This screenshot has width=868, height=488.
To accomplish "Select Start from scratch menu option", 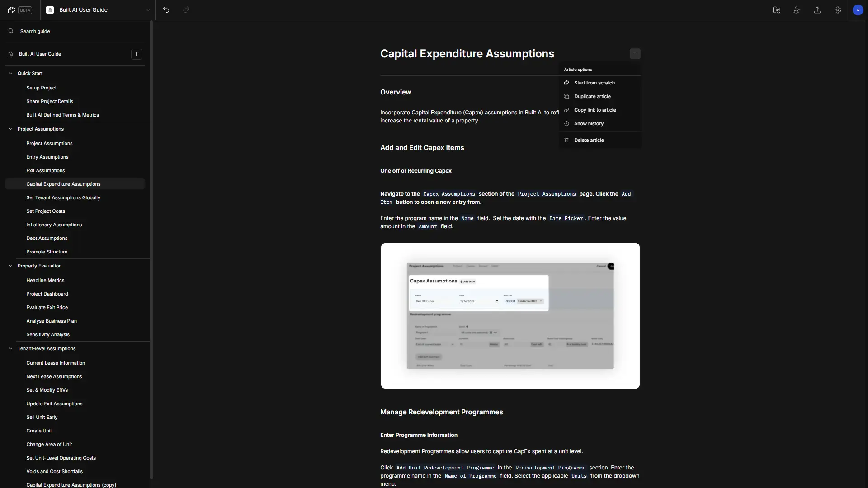I will click(600, 83).
